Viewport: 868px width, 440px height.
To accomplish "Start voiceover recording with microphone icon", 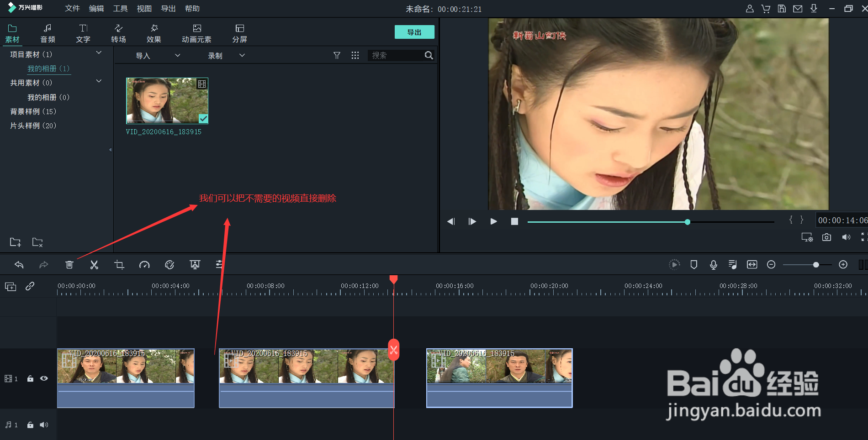I will (x=714, y=265).
